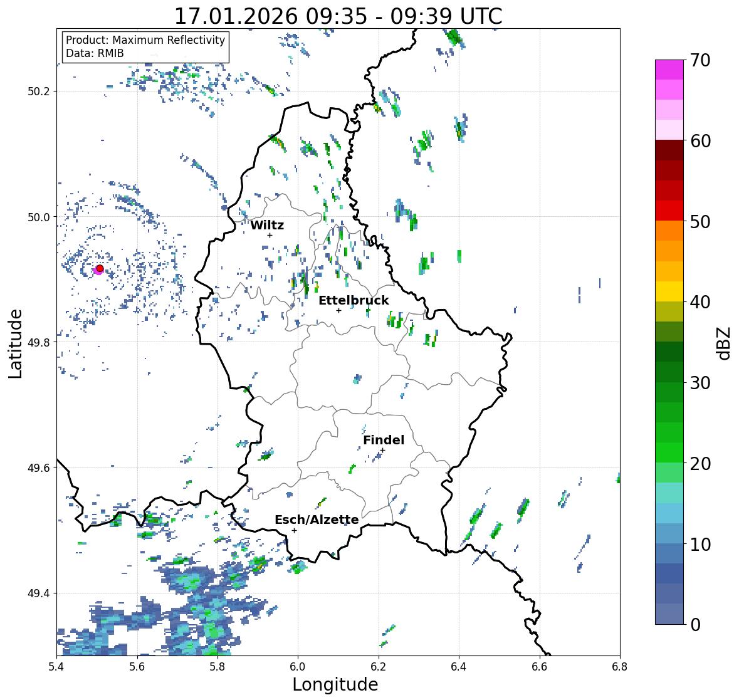This screenshot has height=700, width=739.
Task: Click the 'Data: RMIB' legend line
Action: 95,53
